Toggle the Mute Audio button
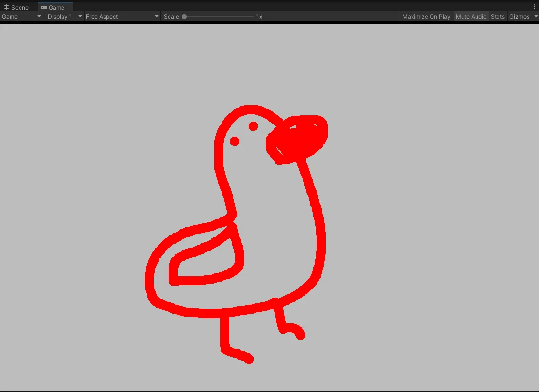The height and width of the screenshot is (392, 539). (471, 17)
